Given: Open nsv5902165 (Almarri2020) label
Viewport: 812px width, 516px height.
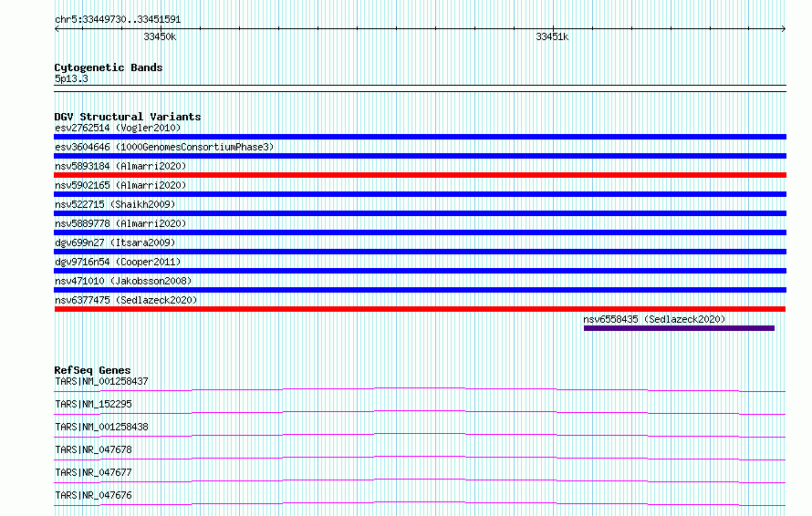Looking at the screenshot, I should click(120, 185).
